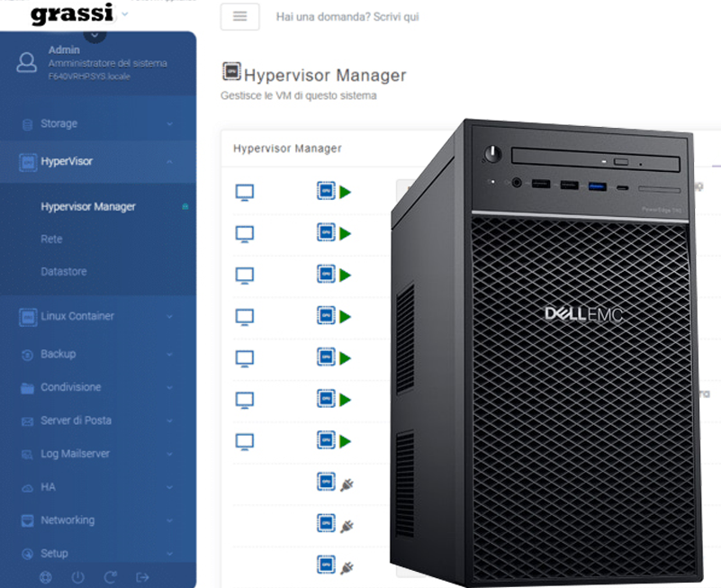Screen dimensions: 721x588
Task: Expand the Setup menu chevron
Action: (170, 554)
